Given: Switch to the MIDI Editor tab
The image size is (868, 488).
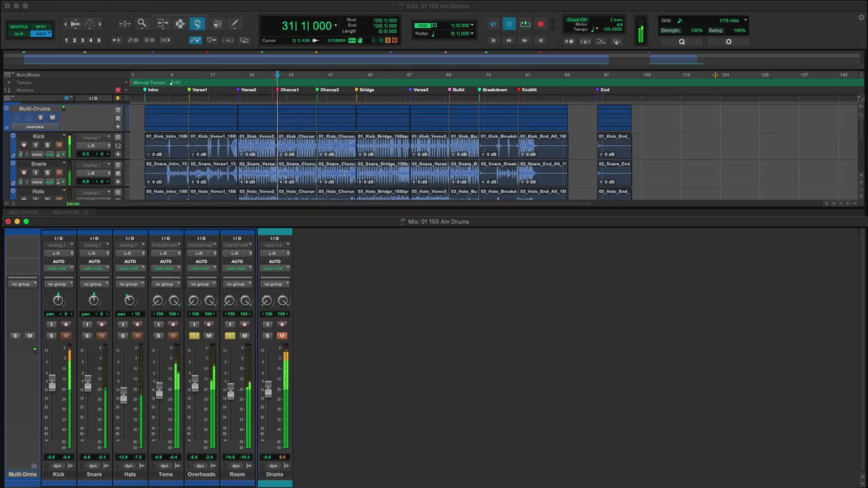Looking at the screenshot, I should [25, 213].
